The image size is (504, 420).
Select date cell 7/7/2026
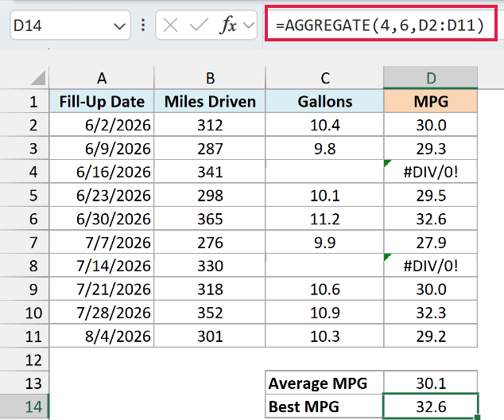(x=102, y=242)
